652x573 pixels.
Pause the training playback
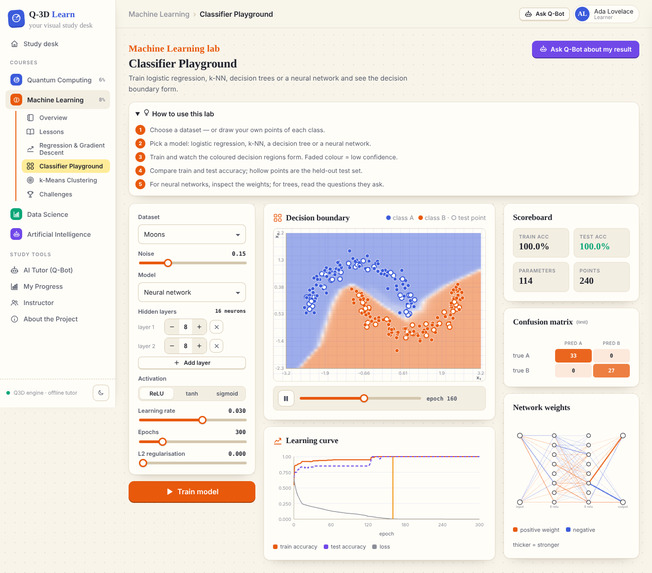click(286, 398)
